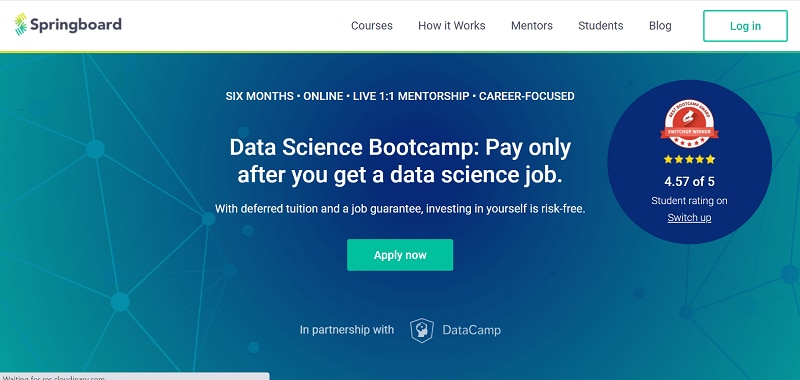Click the deferred tuition subheading text

point(400,209)
